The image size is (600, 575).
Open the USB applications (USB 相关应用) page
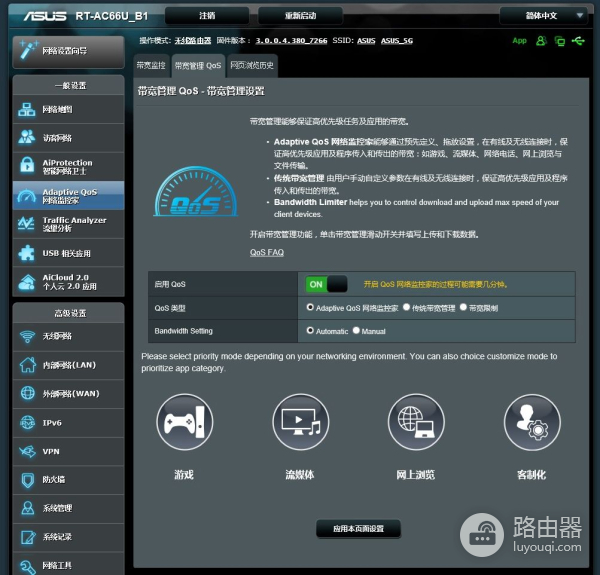click(68, 253)
